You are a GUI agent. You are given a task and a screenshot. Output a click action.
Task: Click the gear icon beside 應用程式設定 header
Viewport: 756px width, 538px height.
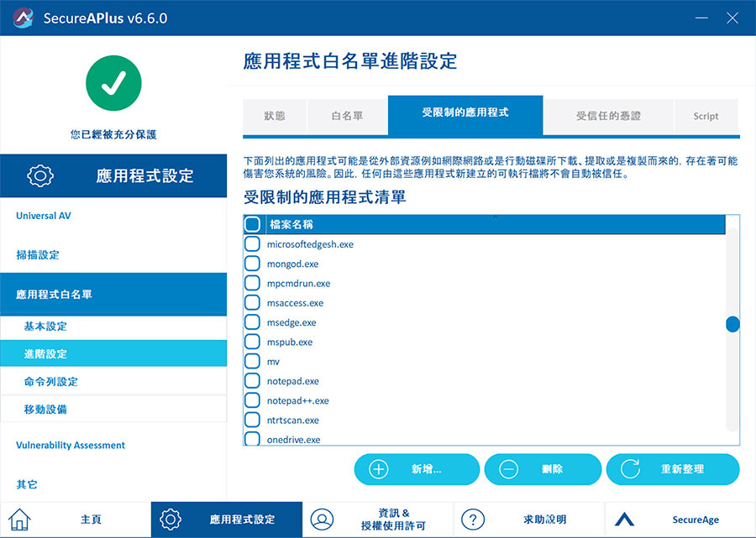pyautogui.click(x=40, y=175)
